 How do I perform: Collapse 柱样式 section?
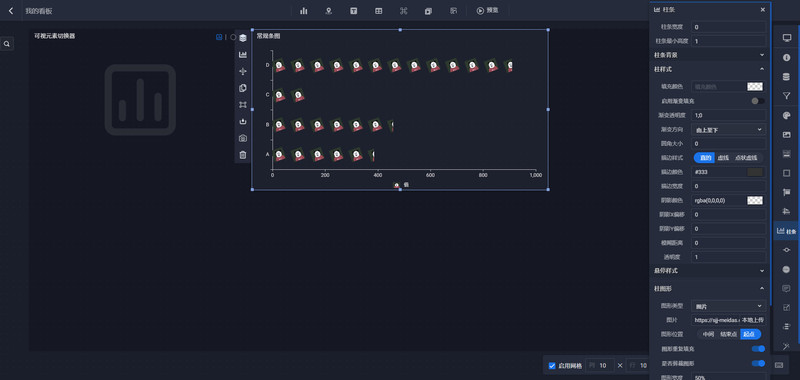(709, 69)
